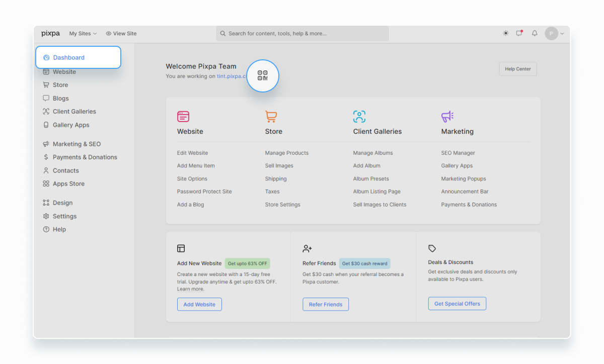Open the Manage Products link
This screenshot has width=604, height=364.
coord(287,153)
